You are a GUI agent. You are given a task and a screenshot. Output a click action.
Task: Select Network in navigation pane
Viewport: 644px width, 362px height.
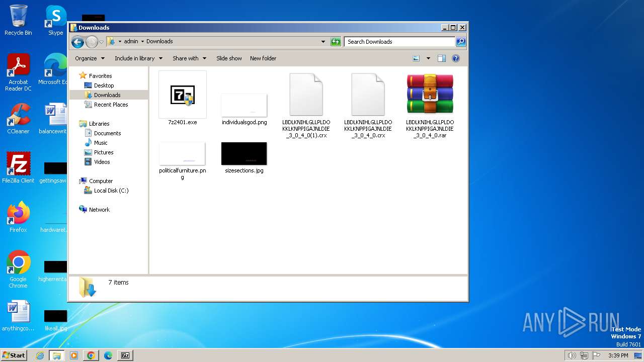click(99, 210)
